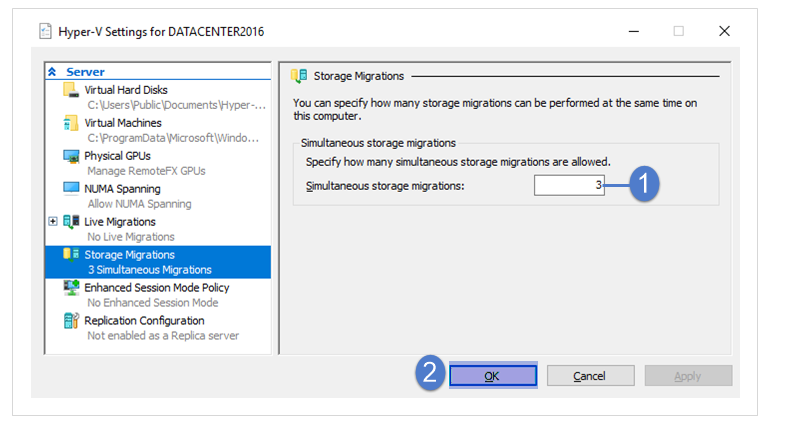
Task: Collapse the Server section chevron
Action: (x=52, y=72)
